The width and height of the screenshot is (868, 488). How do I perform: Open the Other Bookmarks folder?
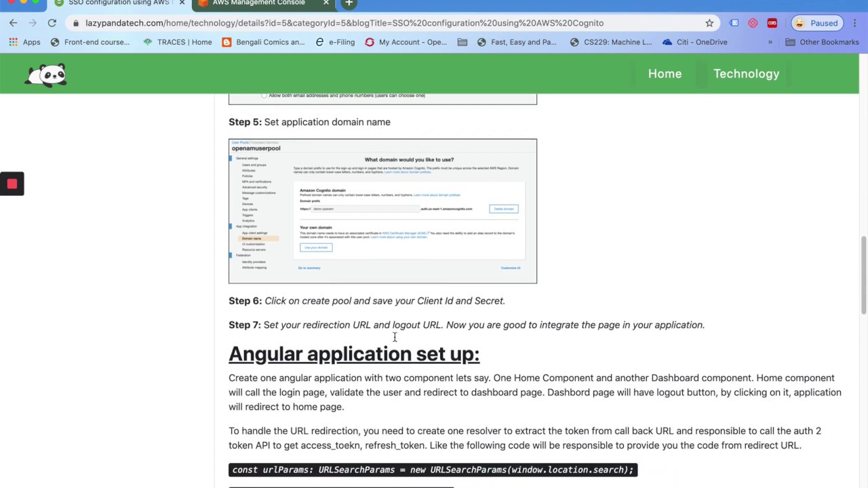tap(822, 42)
